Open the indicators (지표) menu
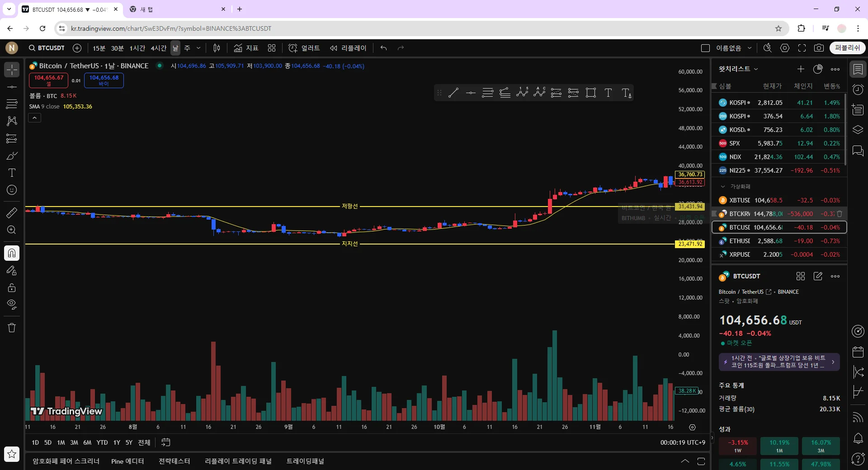This screenshot has width=868, height=470. [246, 48]
